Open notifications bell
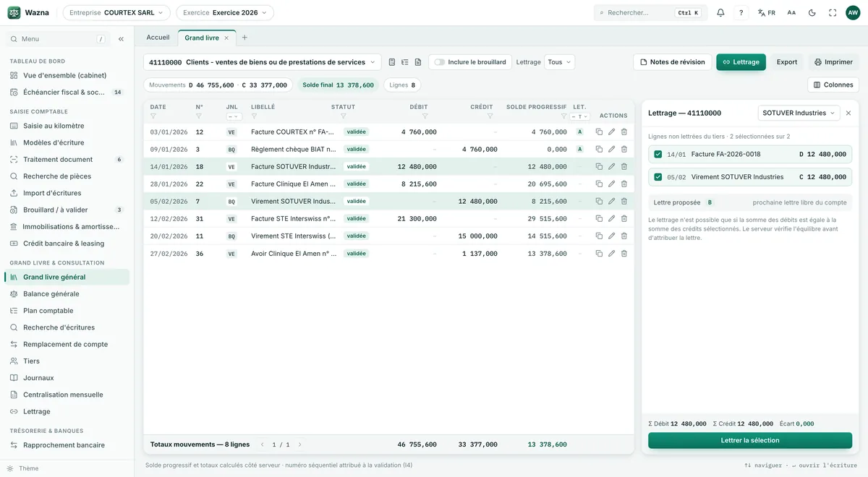 (720, 12)
